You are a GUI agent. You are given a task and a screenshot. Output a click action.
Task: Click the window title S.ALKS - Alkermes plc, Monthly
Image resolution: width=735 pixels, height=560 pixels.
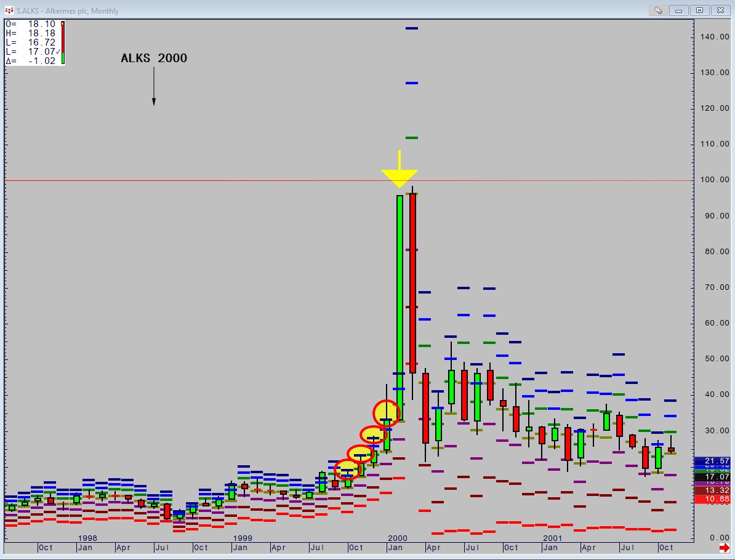68,11
